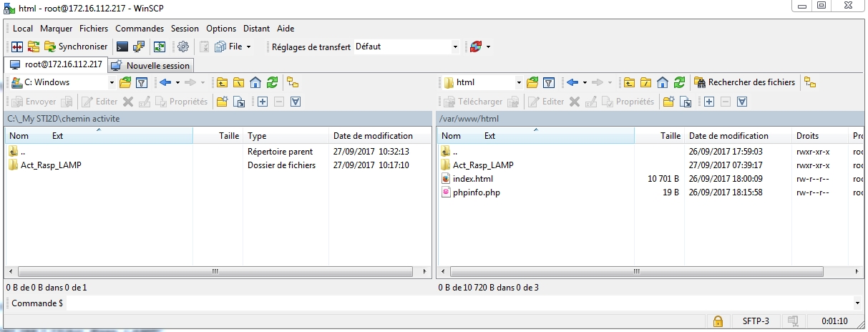Open the Distant menu

pyautogui.click(x=256, y=29)
